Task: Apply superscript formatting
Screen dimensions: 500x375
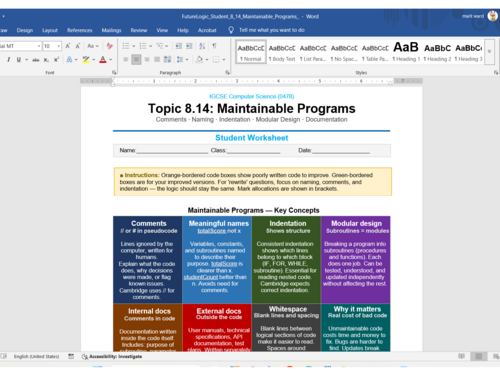Action: point(56,60)
